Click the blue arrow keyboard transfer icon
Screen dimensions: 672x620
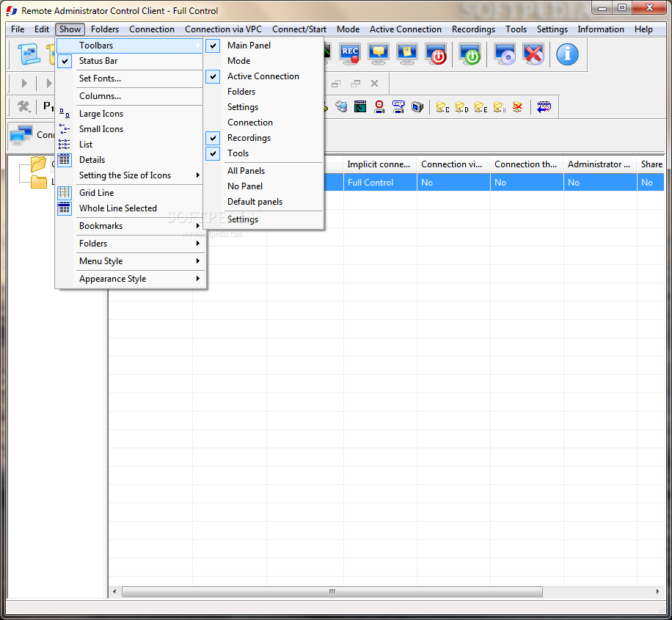click(544, 107)
